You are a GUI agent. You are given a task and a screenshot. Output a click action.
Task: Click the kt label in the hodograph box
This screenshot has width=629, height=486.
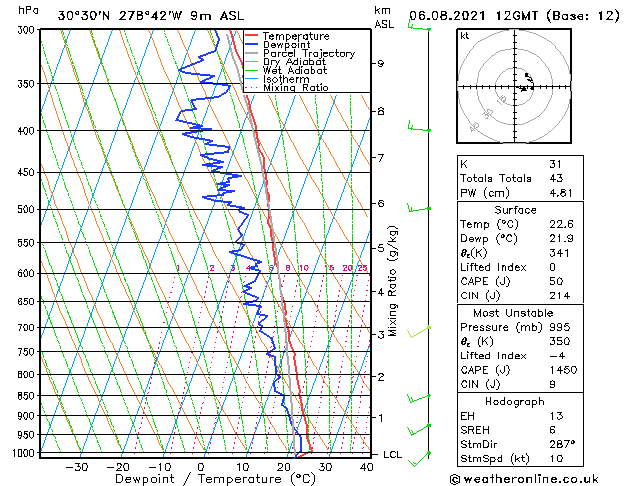point(464,36)
